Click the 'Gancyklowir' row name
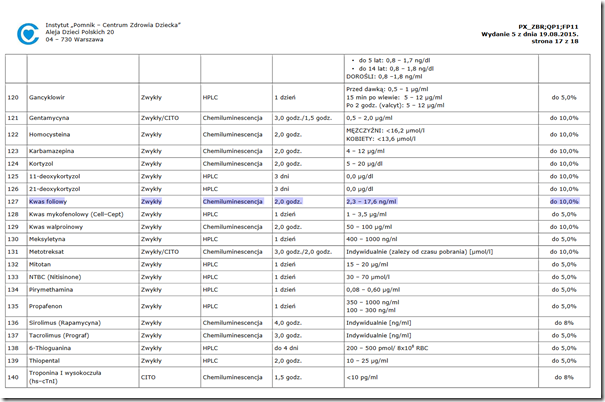605x402 pixels. point(47,97)
